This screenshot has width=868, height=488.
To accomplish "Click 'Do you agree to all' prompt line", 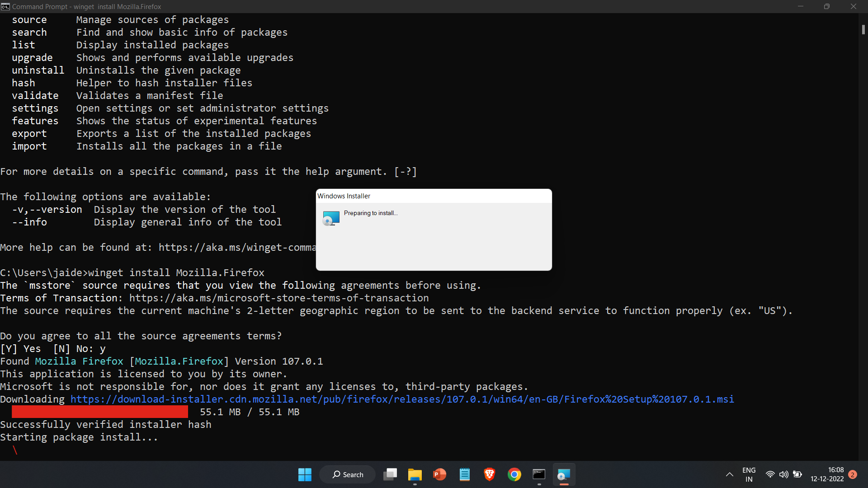I will (141, 336).
